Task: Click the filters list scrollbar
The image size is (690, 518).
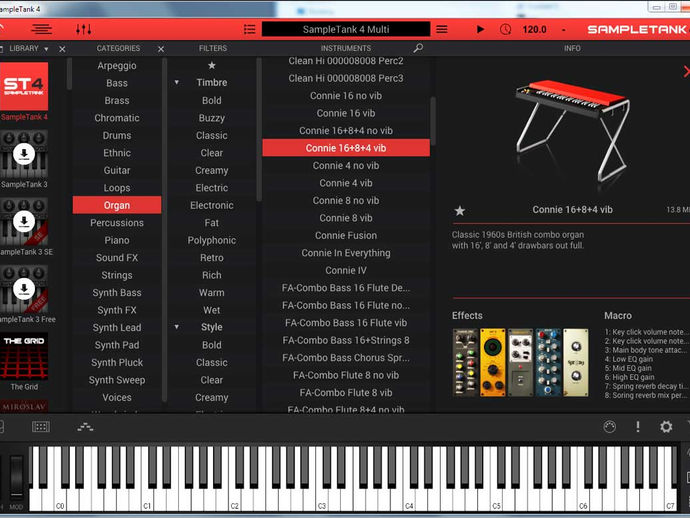Action: [259, 129]
